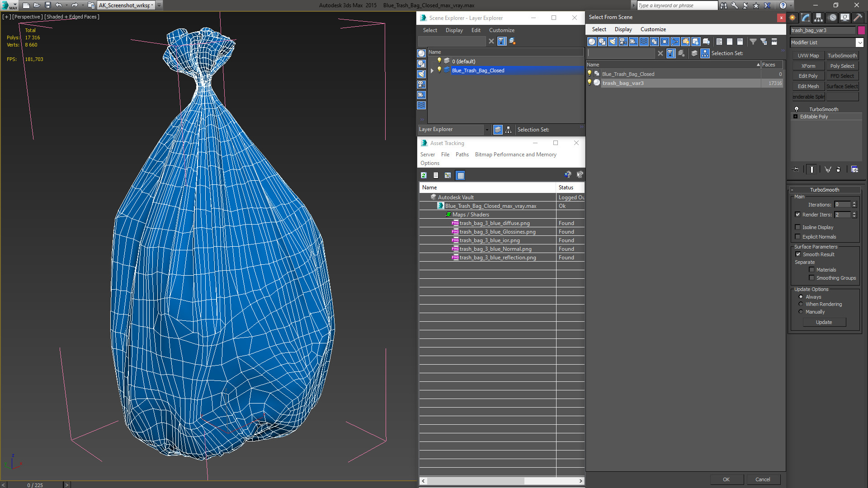The width and height of the screenshot is (868, 488).
Task: Open Customize menu in Scene Explorer
Action: [501, 30]
